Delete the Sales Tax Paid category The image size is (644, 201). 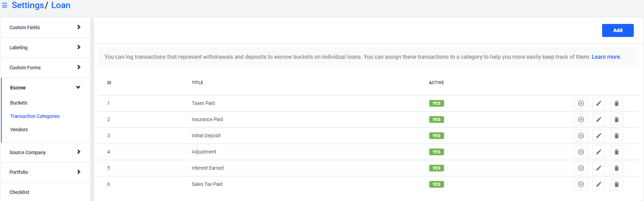[617, 184]
